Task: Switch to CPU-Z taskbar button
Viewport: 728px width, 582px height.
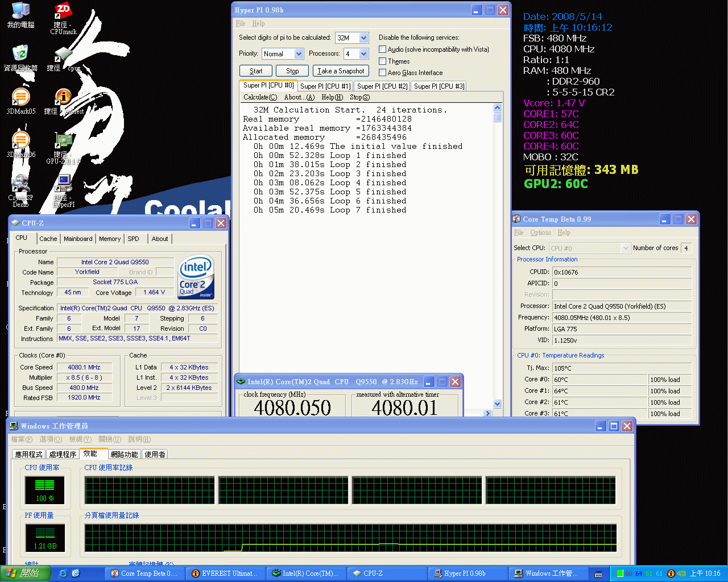Action: [388, 573]
